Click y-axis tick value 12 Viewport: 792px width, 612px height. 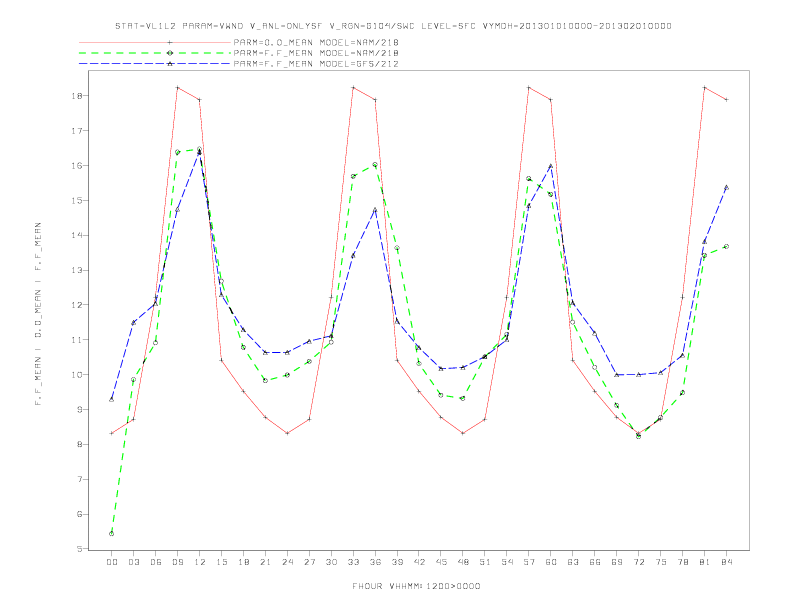point(77,305)
